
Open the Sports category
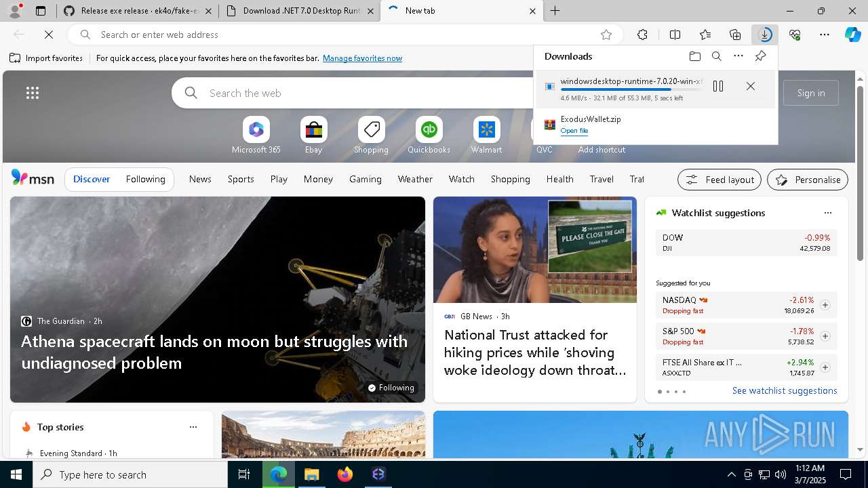[241, 179]
